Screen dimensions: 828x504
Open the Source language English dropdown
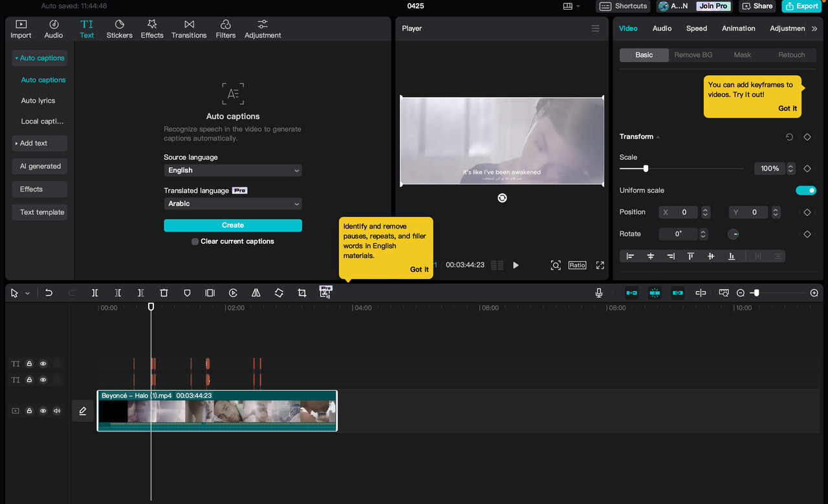tap(233, 170)
